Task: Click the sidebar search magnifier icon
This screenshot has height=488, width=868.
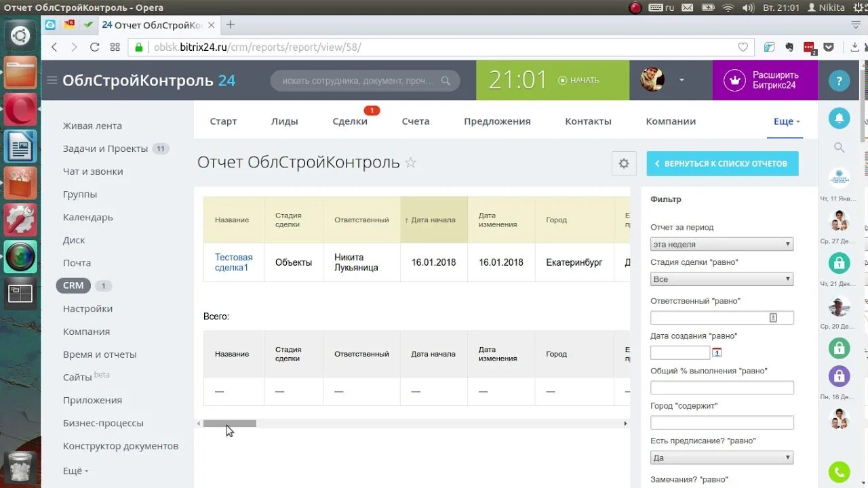Action: [840, 147]
